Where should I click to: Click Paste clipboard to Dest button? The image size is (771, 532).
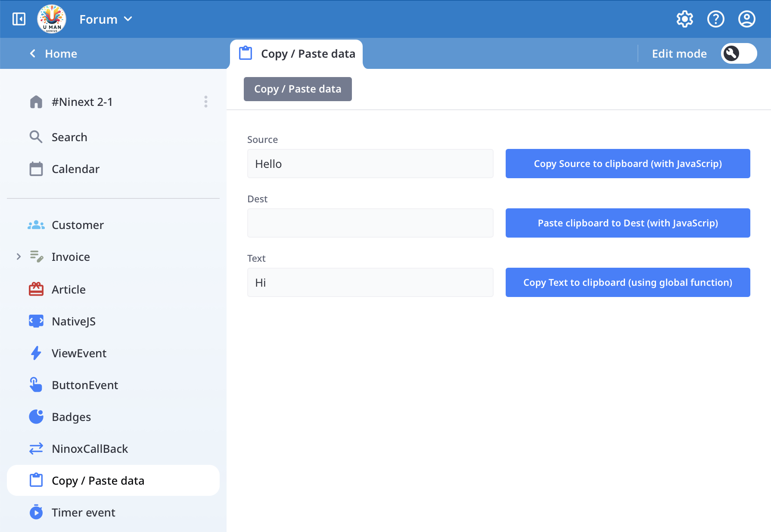(x=628, y=223)
